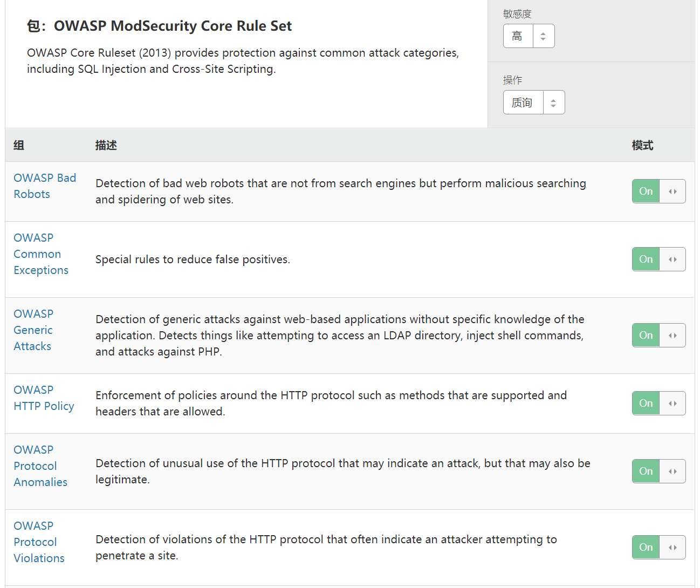Click the generic attacks detection description
This screenshot has height=588, width=700.
click(x=340, y=336)
